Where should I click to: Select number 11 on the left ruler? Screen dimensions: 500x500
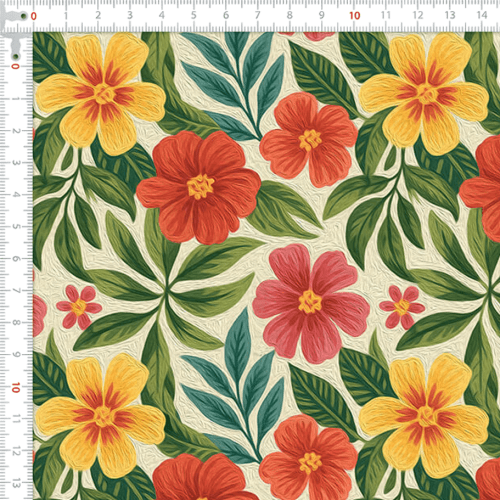pyautogui.click(x=15, y=419)
